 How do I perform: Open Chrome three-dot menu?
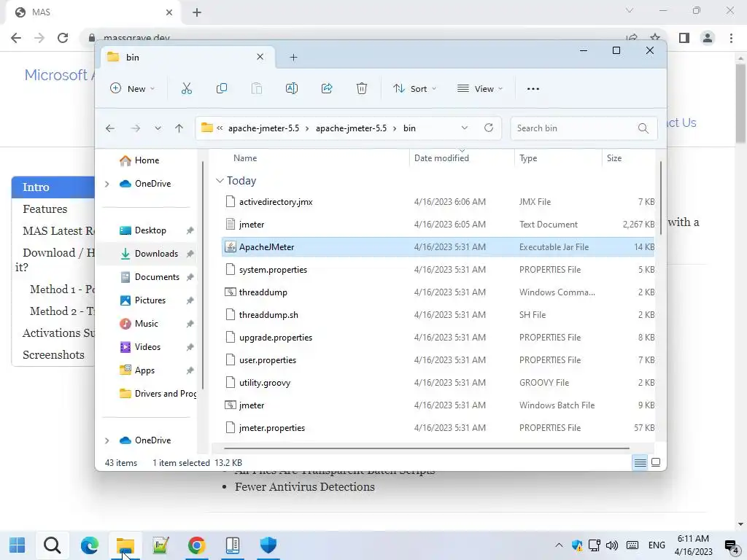coord(731,38)
